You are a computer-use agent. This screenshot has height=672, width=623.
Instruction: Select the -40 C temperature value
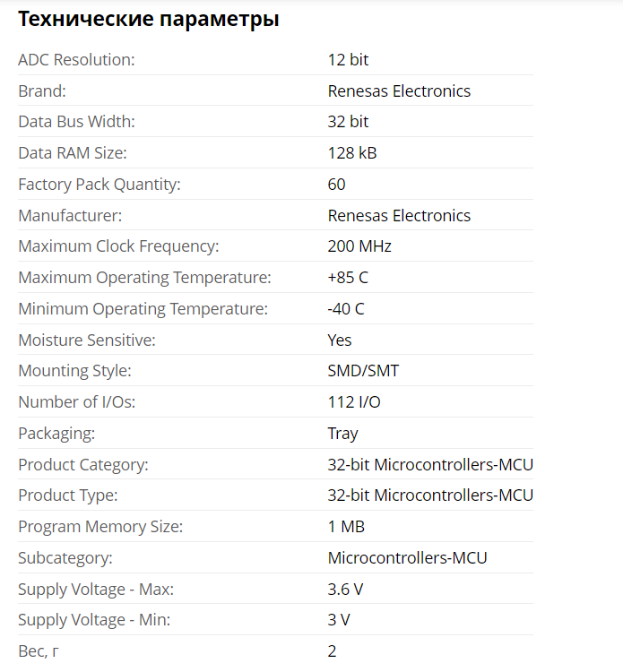[346, 309]
